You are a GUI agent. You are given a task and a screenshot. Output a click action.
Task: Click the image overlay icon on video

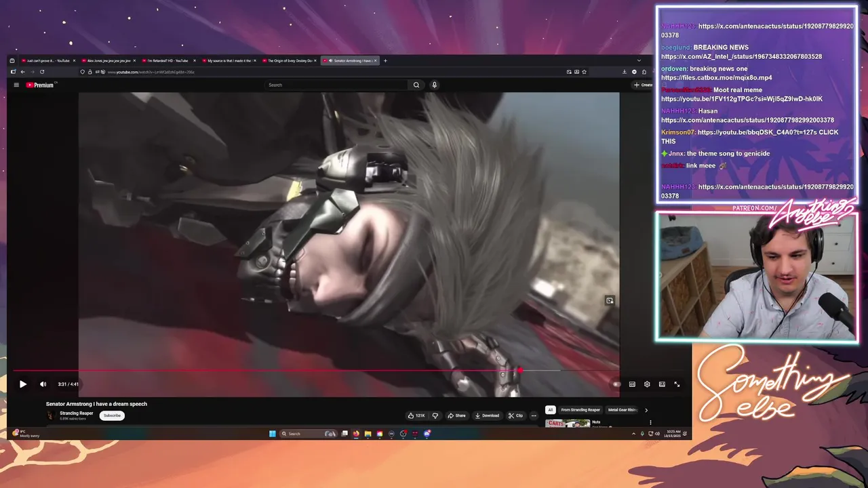pos(610,301)
